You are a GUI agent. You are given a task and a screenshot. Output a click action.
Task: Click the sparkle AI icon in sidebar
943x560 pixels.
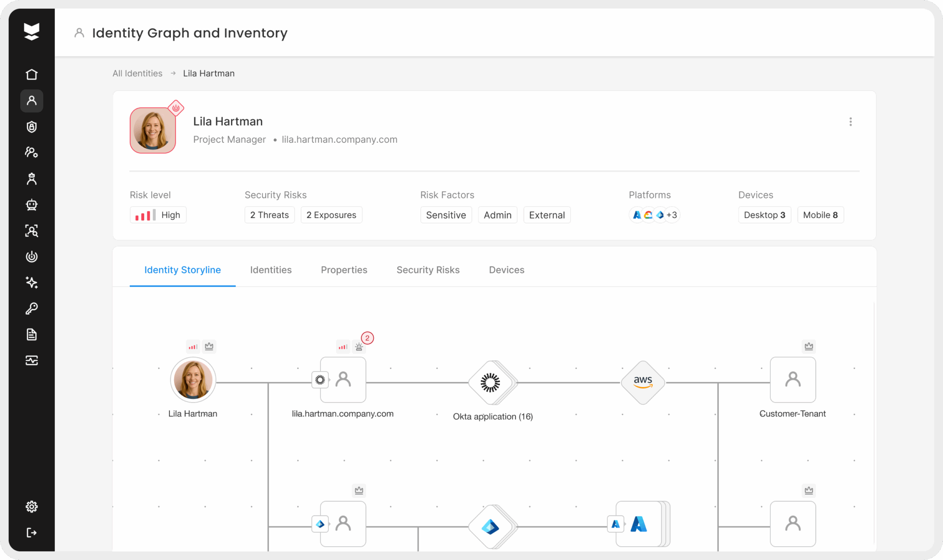click(31, 283)
